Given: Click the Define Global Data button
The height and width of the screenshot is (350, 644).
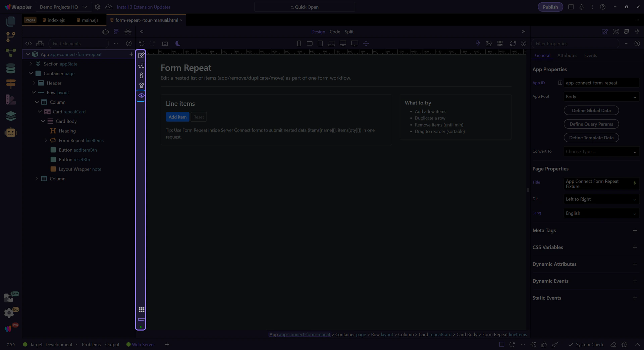Looking at the screenshot, I should pyautogui.click(x=591, y=110).
